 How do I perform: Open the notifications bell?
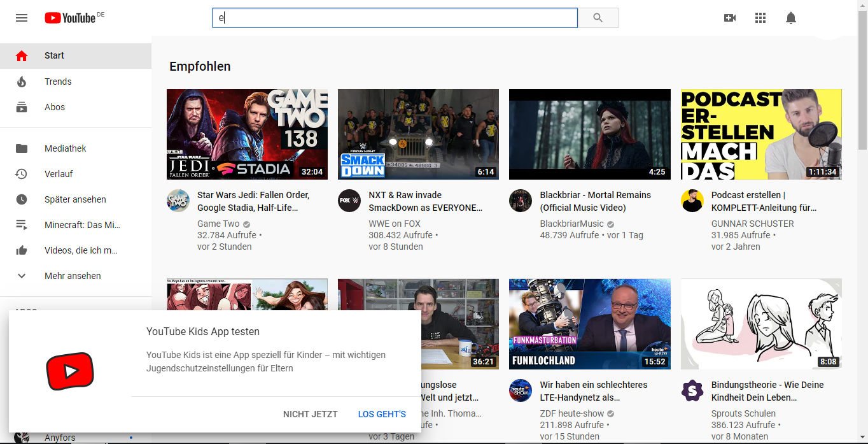(791, 18)
